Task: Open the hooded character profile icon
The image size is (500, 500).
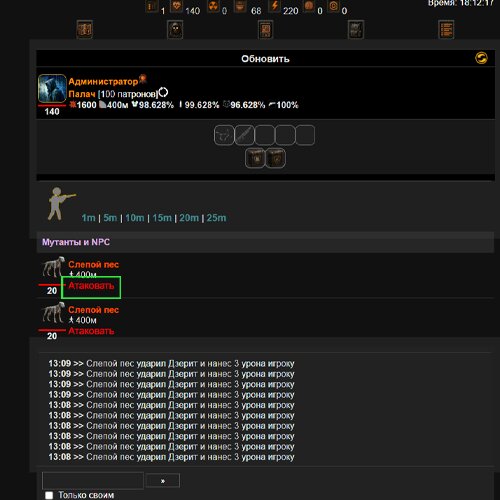Action: tap(175, 30)
